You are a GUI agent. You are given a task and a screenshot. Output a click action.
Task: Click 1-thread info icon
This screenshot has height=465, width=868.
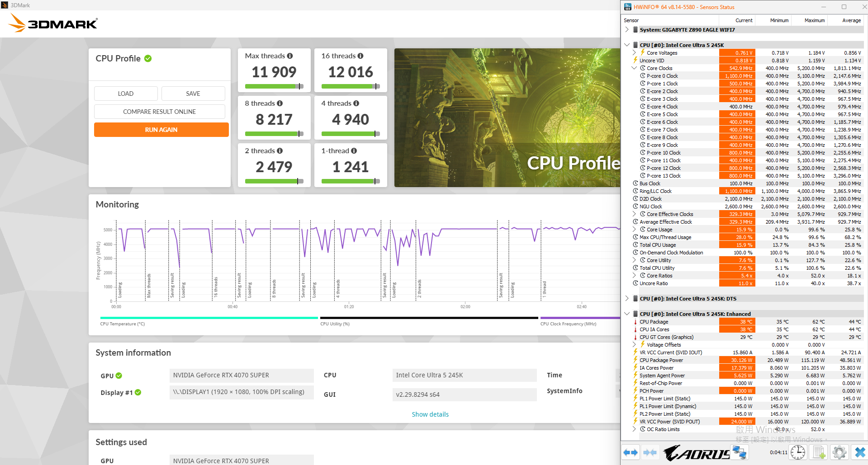pyautogui.click(x=354, y=151)
